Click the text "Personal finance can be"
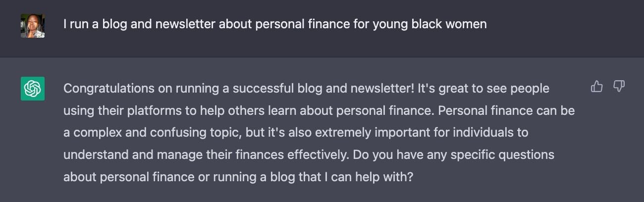The width and height of the screenshot is (644, 202). pos(507,110)
